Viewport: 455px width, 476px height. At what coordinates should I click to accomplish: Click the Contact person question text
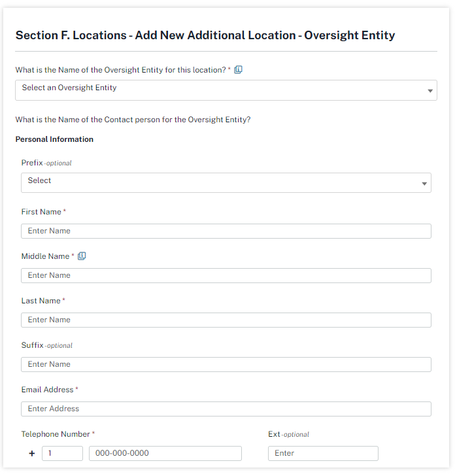(133, 120)
